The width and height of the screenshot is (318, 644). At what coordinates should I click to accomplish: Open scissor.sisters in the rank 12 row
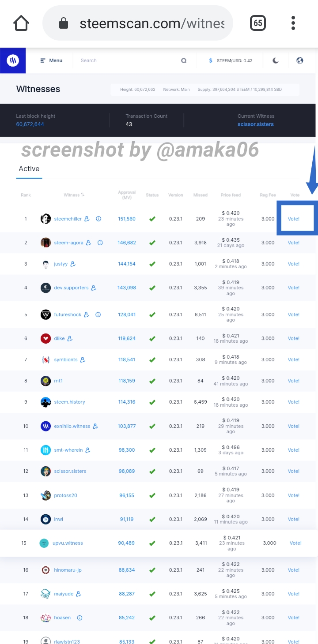coord(70,471)
